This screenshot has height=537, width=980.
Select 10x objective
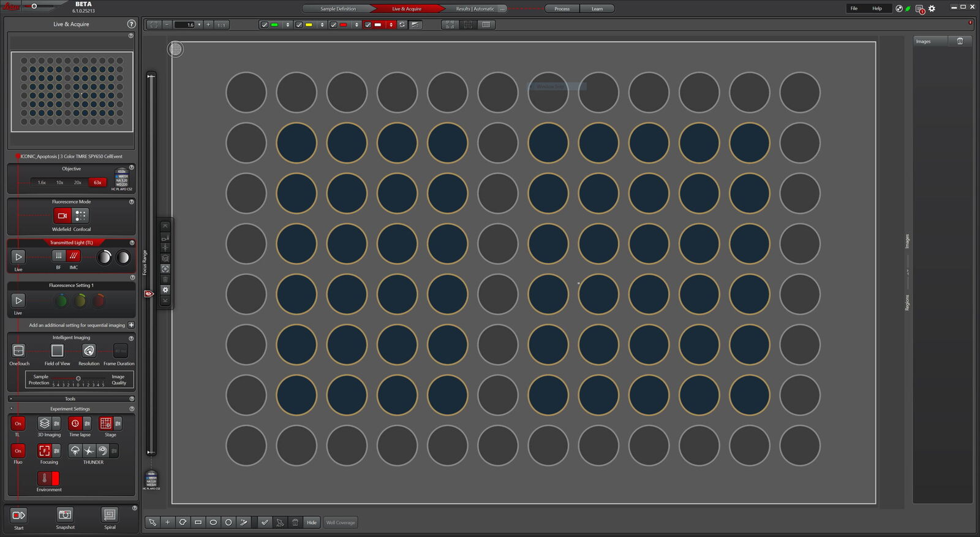tap(59, 182)
